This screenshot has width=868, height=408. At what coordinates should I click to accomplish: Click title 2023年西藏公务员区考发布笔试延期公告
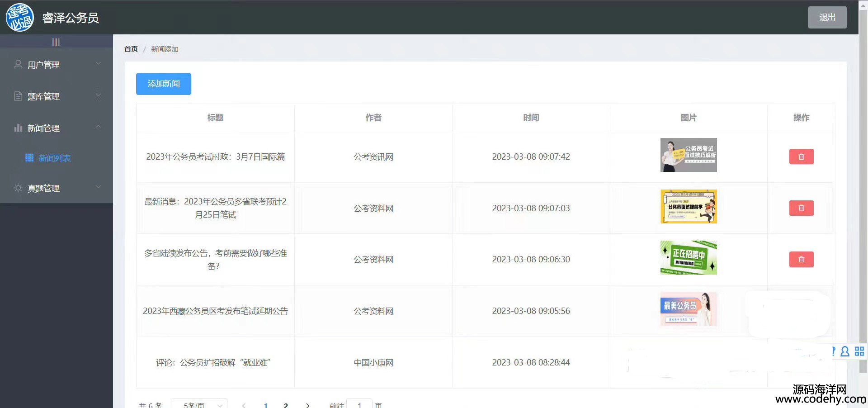pyautogui.click(x=215, y=311)
